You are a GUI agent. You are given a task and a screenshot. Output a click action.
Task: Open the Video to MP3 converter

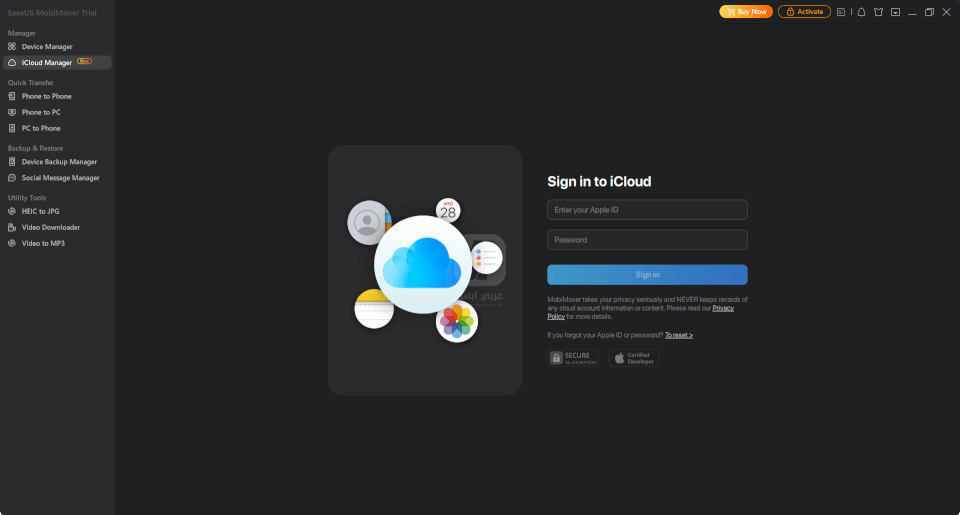click(x=43, y=243)
